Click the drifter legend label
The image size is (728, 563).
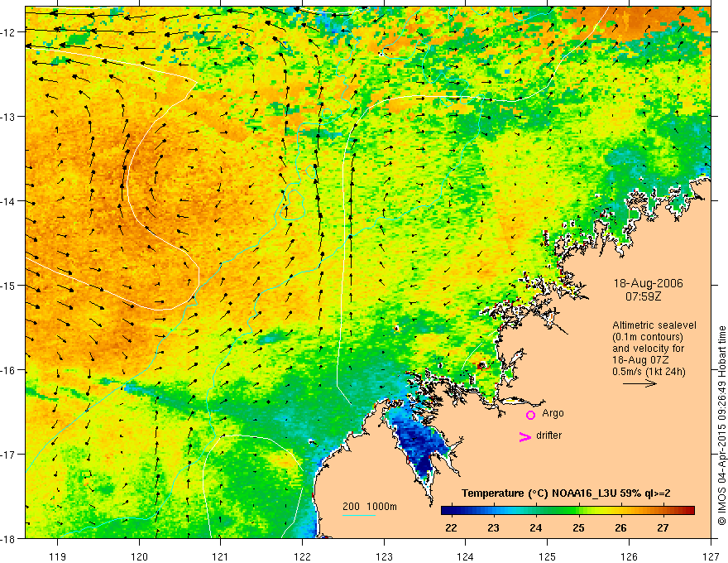(x=548, y=435)
